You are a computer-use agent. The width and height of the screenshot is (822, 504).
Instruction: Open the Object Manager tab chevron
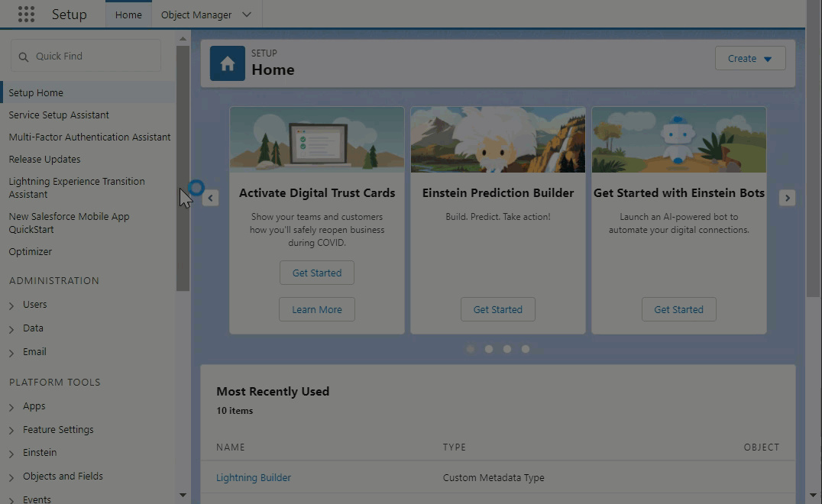(246, 15)
